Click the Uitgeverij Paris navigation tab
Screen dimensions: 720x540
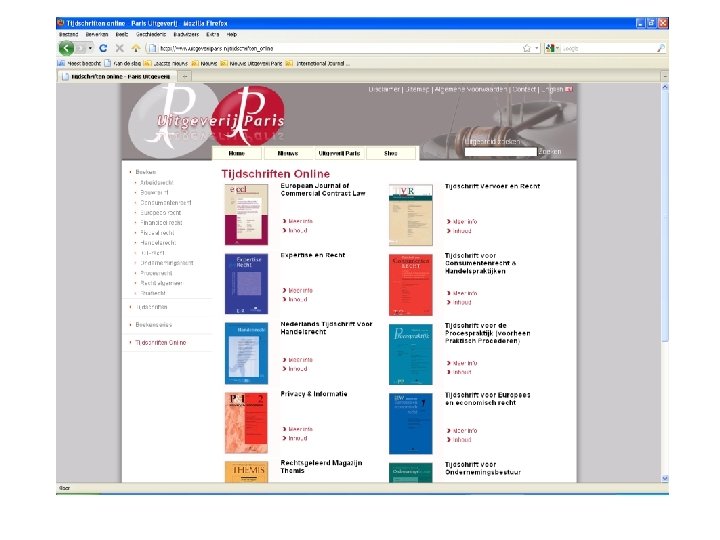pos(339,153)
